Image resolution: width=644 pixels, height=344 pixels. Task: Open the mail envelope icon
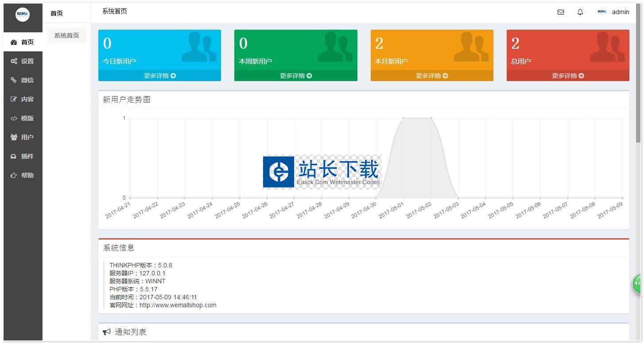tap(560, 12)
